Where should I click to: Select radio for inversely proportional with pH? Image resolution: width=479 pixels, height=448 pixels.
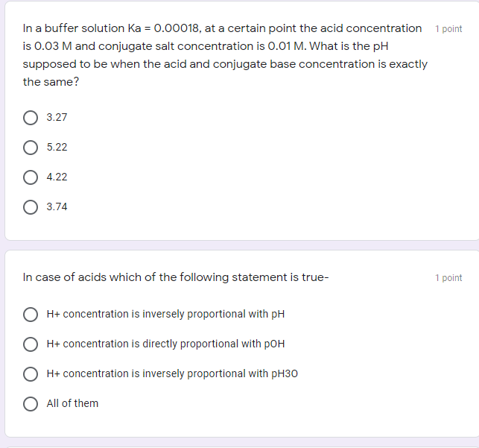pos(31,315)
